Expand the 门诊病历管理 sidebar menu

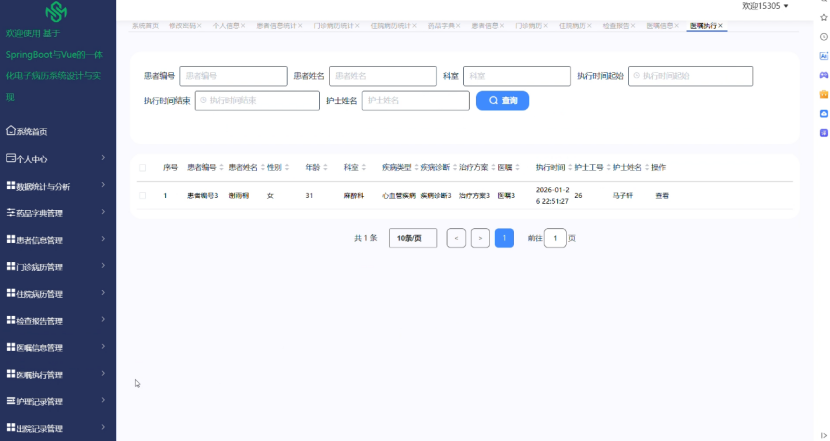click(x=103, y=266)
